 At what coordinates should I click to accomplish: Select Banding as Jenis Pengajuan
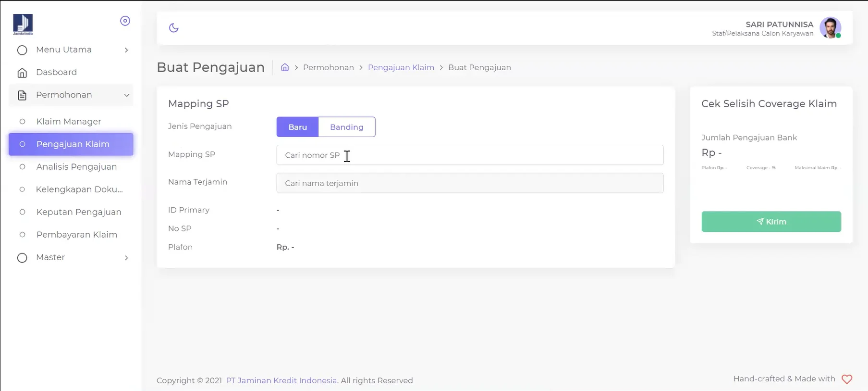[346, 127]
